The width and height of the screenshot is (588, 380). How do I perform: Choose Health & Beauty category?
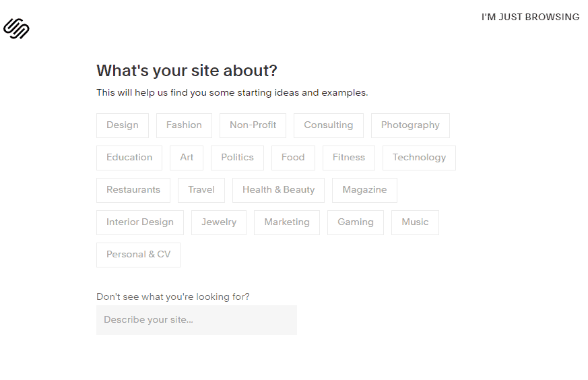(x=279, y=190)
